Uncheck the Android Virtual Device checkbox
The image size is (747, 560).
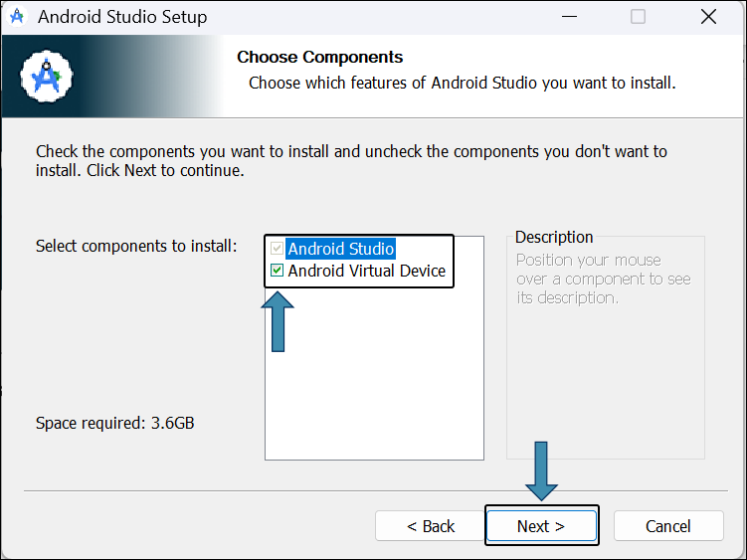[277, 271]
